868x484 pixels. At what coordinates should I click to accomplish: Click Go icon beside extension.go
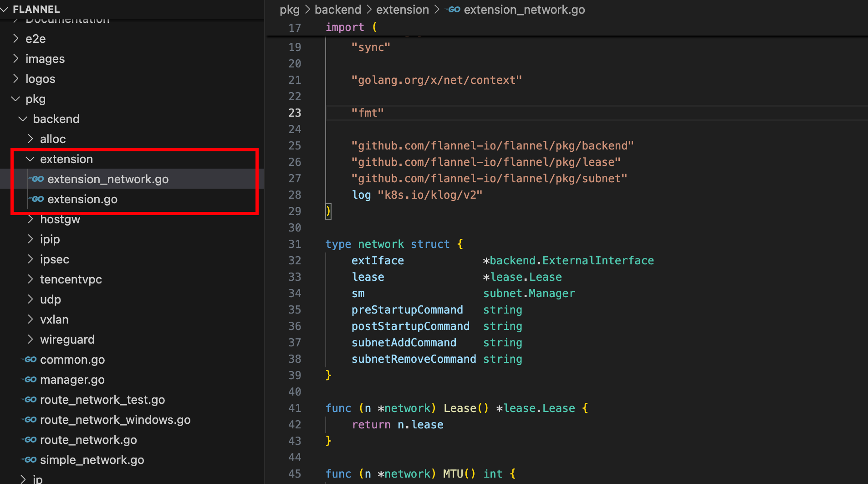37,199
